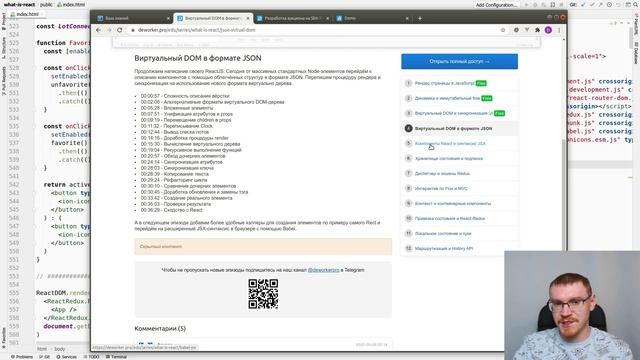
Task: Click the browser address bar URL
Action: point(196,30)
